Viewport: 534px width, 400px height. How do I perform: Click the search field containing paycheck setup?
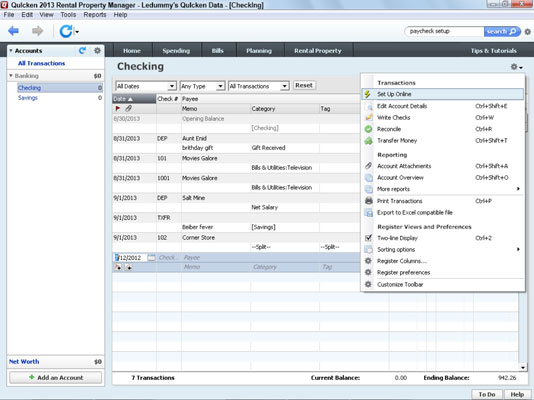click(x=445, y=31)
